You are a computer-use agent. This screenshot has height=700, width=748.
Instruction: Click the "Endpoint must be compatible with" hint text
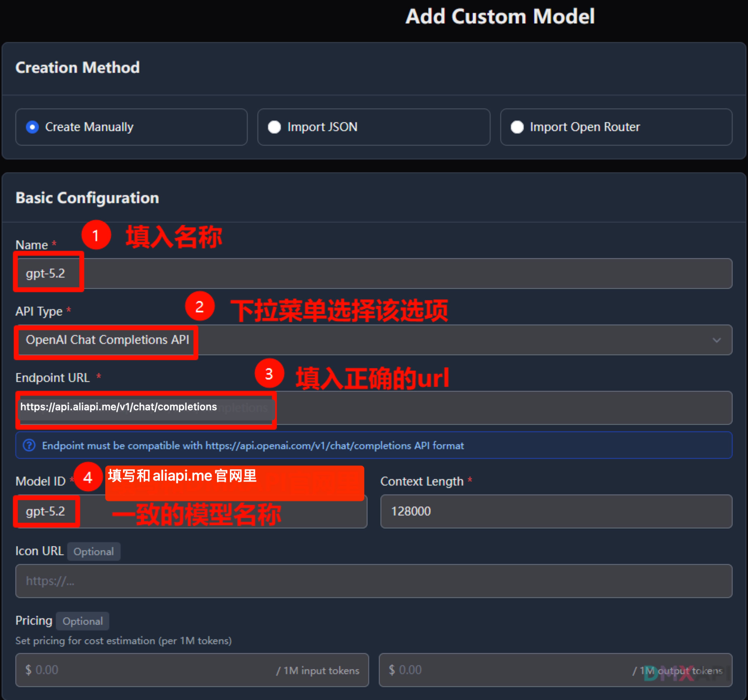(x=253, y=446)
